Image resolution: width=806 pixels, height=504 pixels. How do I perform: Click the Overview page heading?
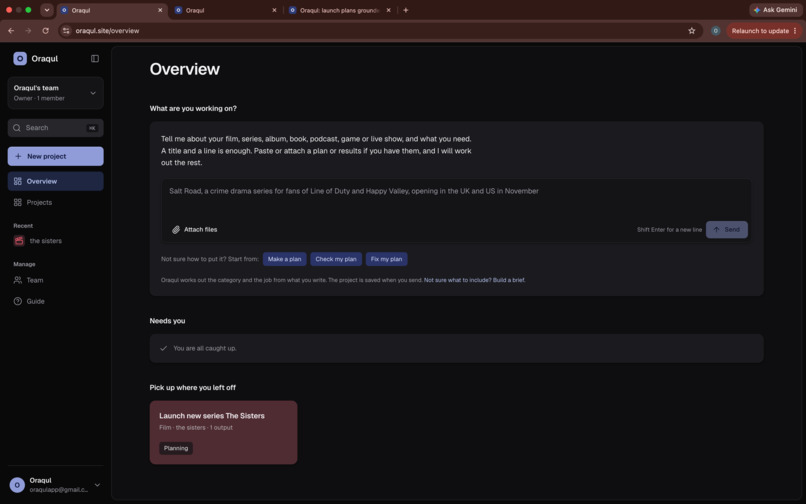185,69
